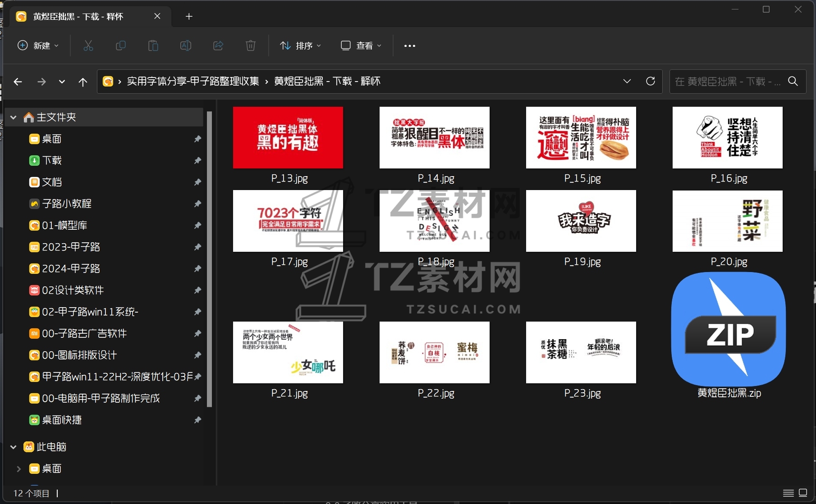Collapse the 主文件夹 tree section
The width and height of the screenshot is (816, 504).
14,118
